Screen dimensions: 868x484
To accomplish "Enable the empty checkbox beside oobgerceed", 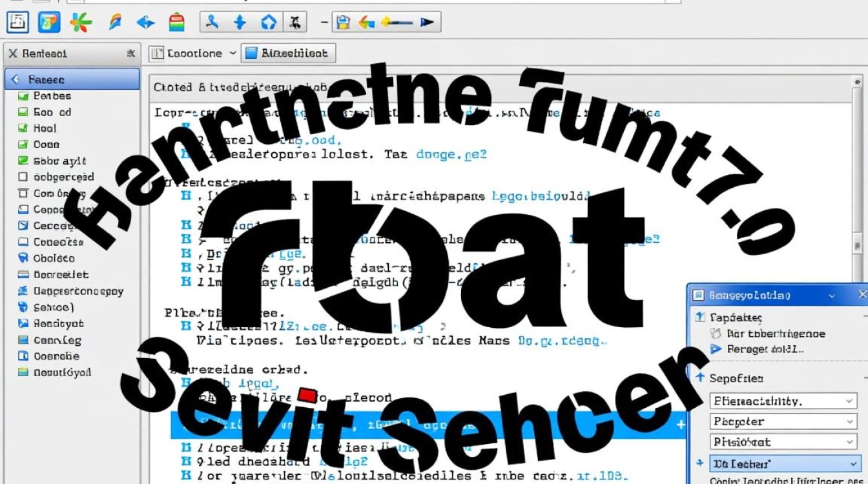I will tap(23, 177).
